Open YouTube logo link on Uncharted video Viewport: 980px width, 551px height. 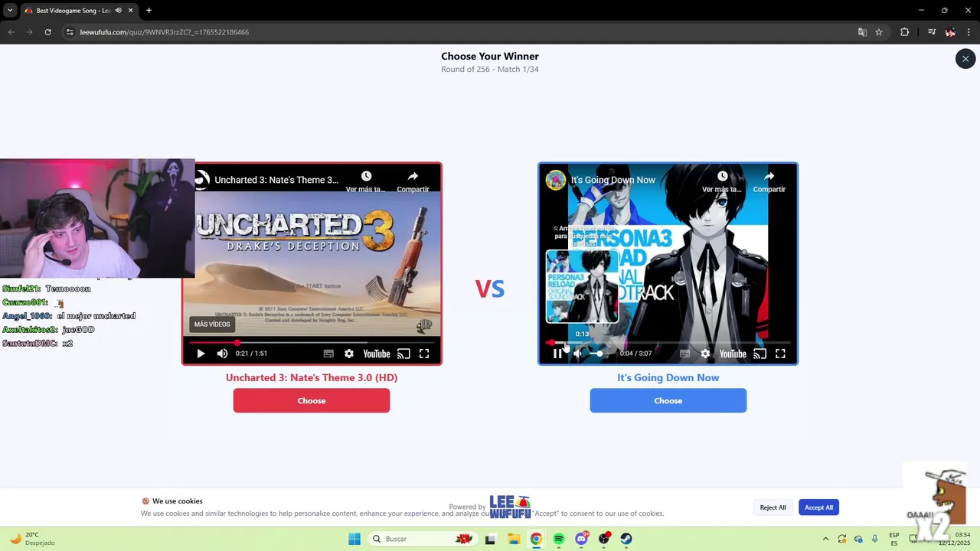377,354
